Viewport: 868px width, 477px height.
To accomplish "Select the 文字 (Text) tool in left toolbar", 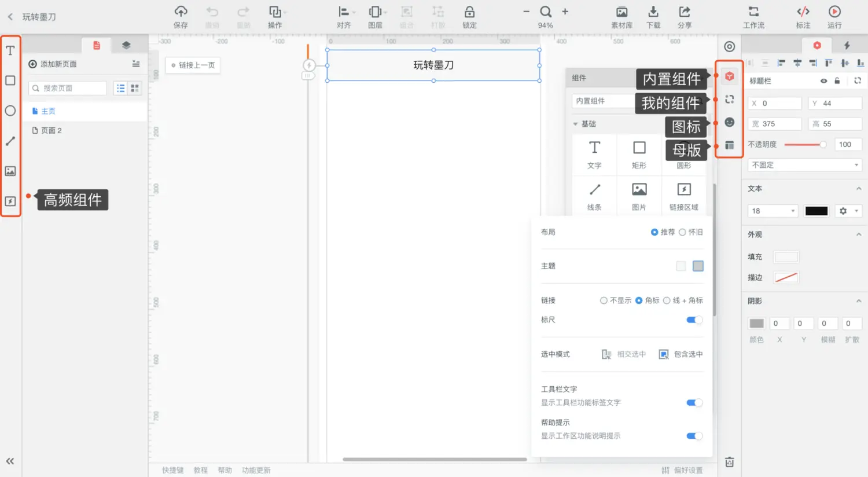I will point(9,50).
